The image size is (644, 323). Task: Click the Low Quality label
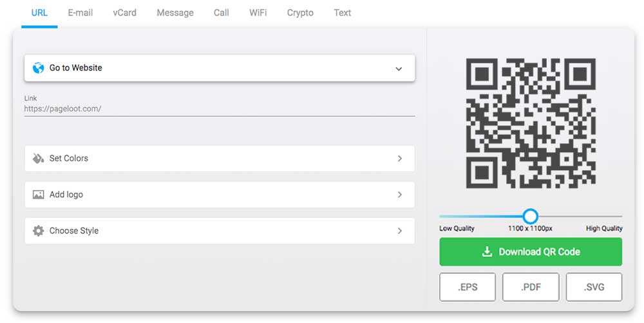[457, 228]
